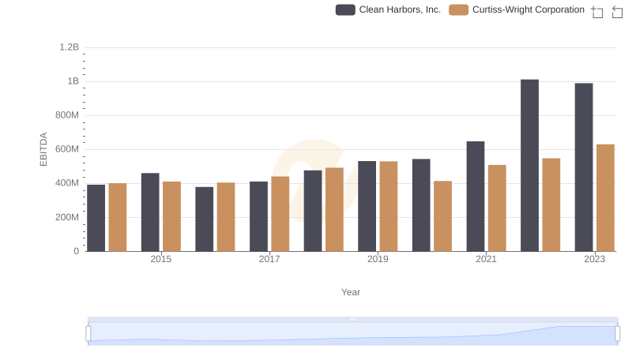Click the right handle of the range slider

click(617, 334)
